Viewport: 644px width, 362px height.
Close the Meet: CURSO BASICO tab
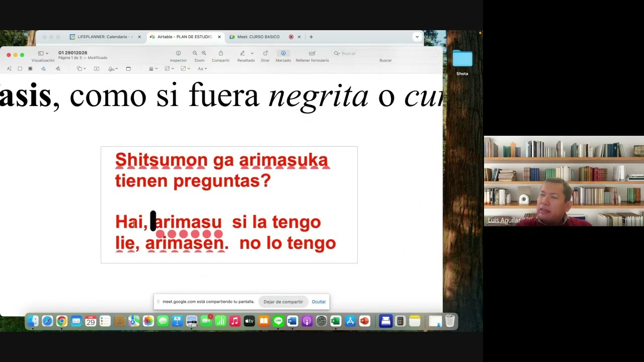[x=299, y=37]
